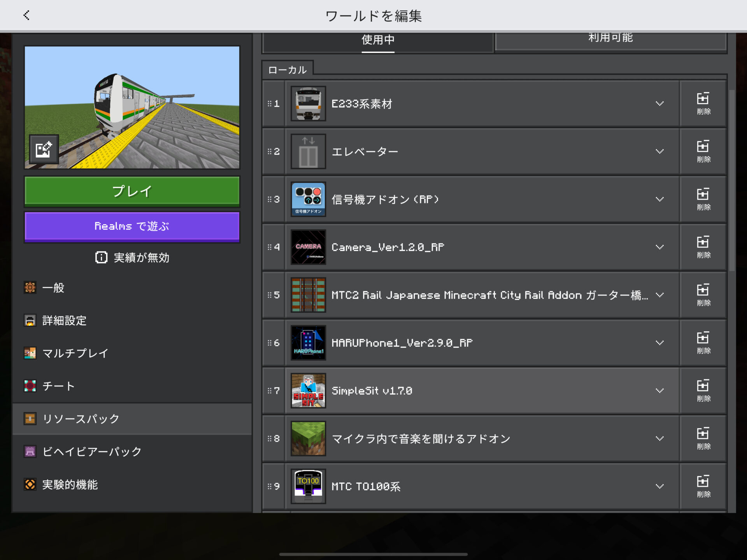The image size is (747, 560).
Task: Click the MTC TO100系 pack name
Action: click(x=366, y=486)
